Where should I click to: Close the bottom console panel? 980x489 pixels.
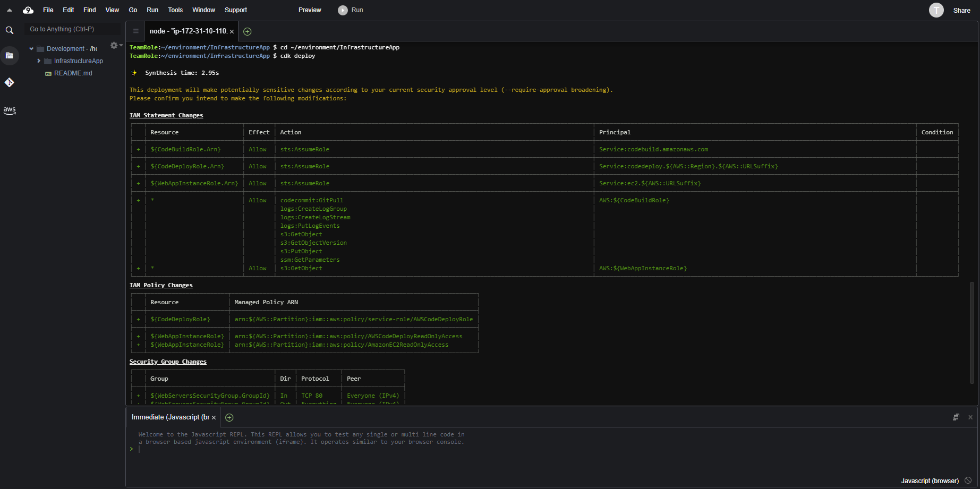970,417
